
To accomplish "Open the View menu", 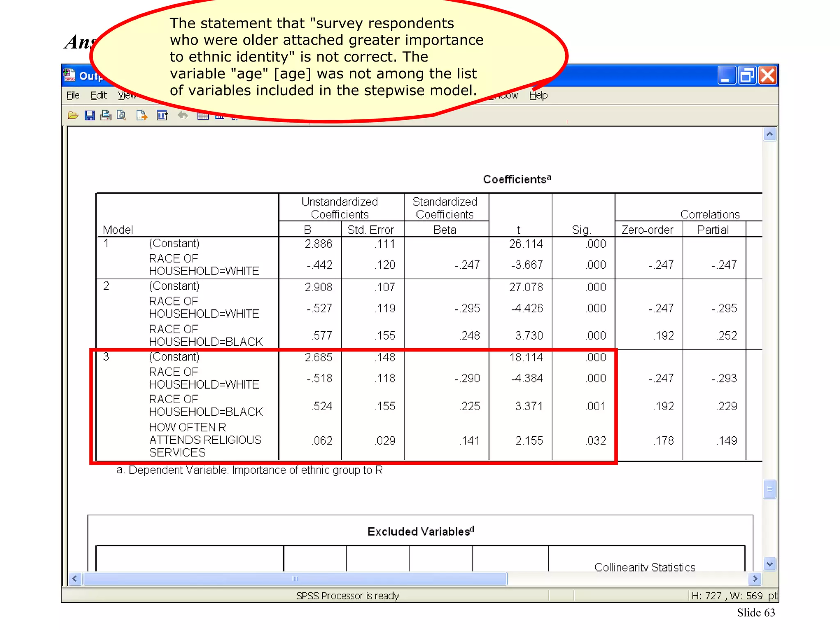I will pos(127,95).
